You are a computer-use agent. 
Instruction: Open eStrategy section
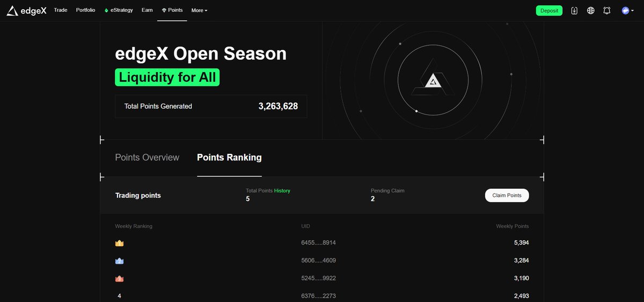119,10
